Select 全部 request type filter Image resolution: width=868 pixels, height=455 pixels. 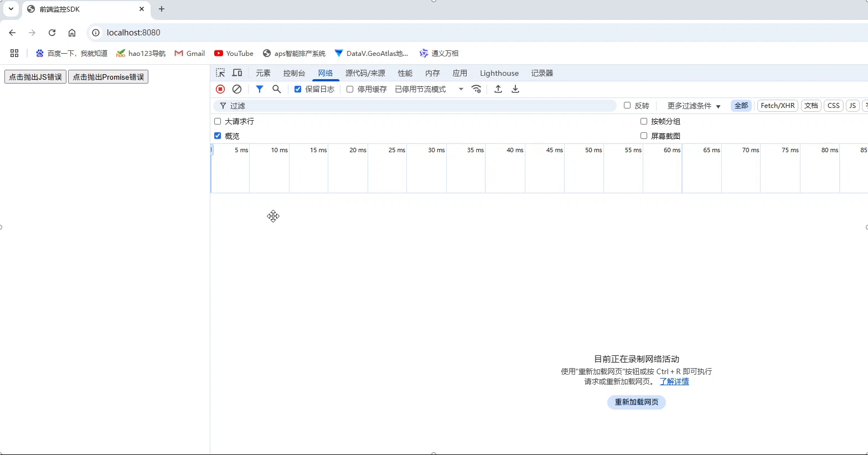point(741,106)
